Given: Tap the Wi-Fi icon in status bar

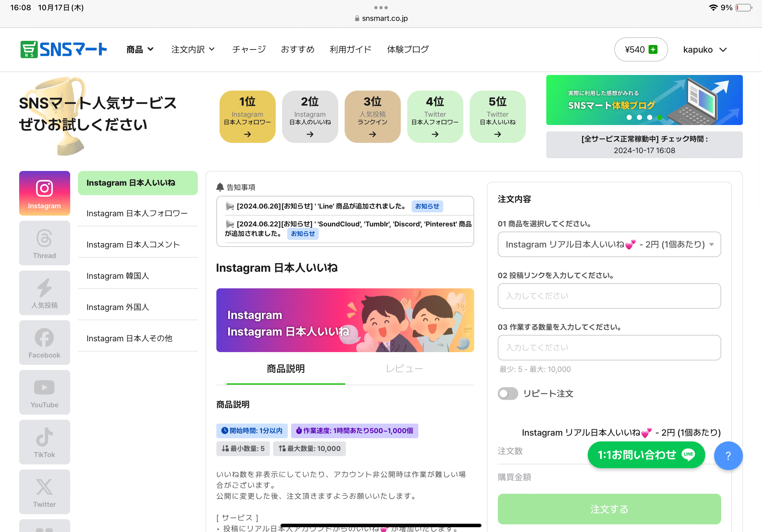Looking at the screenshot, I should pos(713,7).
